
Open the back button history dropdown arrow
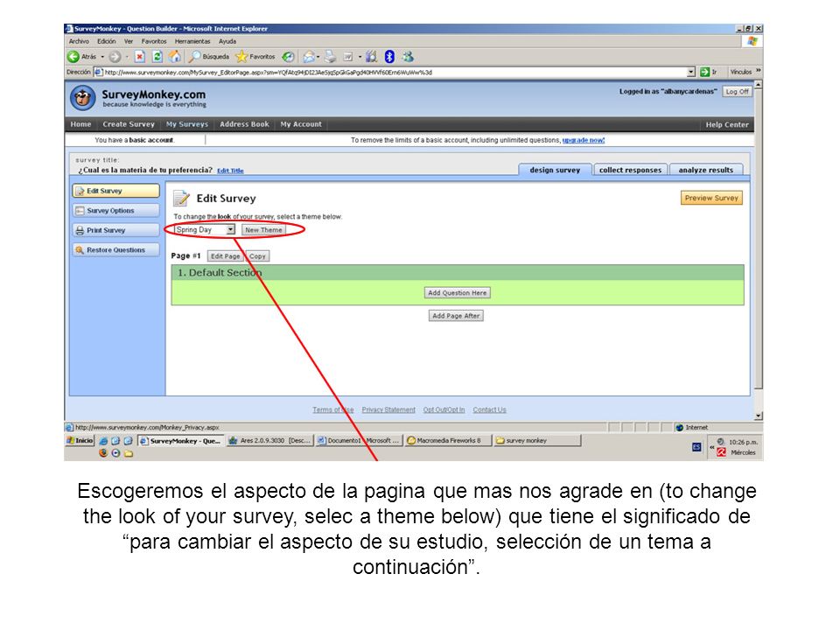click(102, 57)
